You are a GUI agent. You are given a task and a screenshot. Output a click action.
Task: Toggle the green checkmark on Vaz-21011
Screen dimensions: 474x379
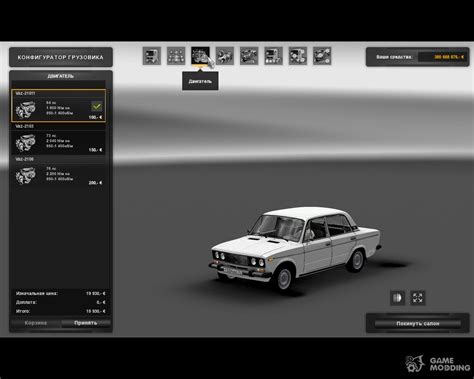(97, 106)
